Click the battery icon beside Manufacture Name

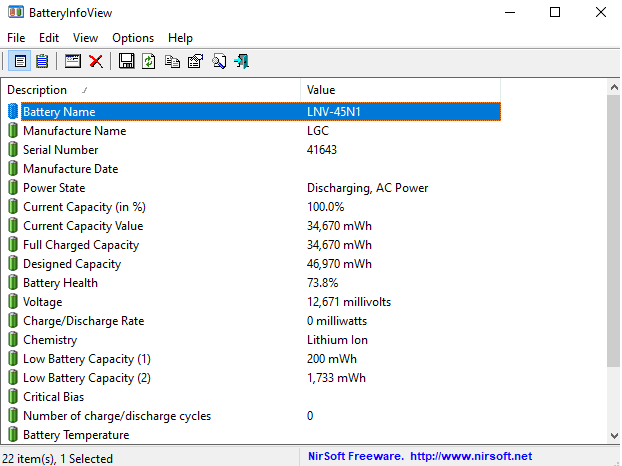13,130
